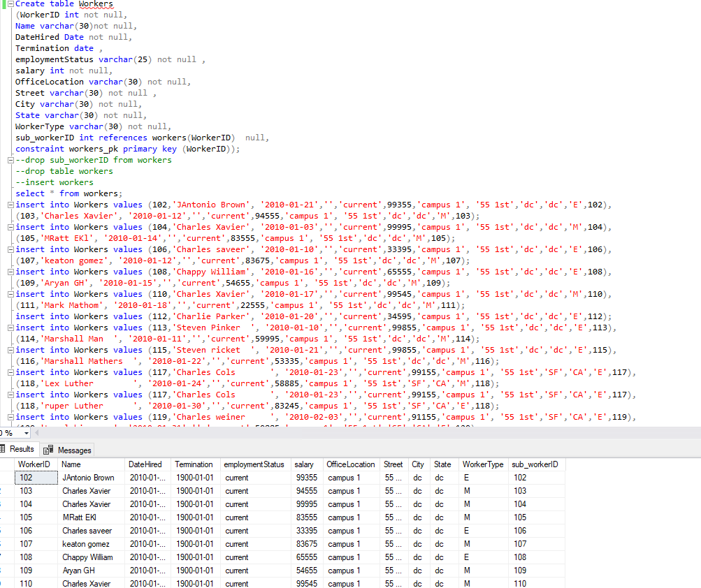
Task: Click the salary column header
Action: [x=306, y=464]
